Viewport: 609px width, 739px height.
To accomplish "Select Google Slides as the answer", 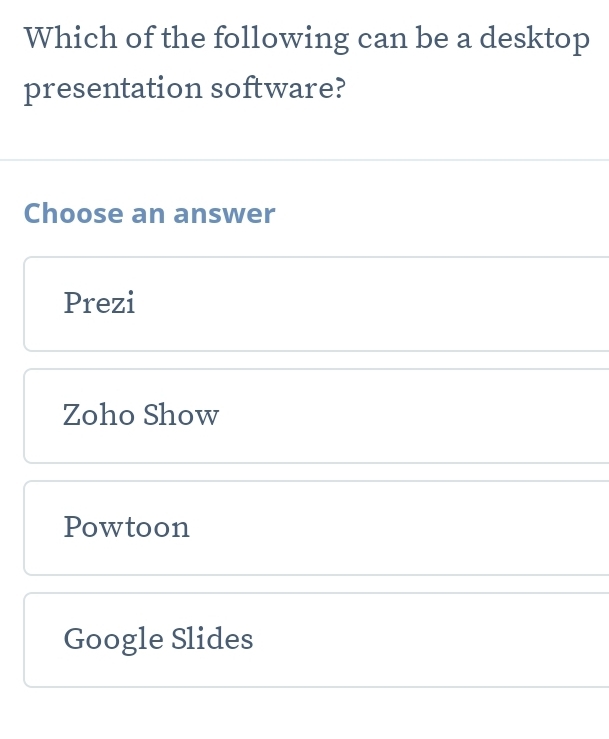I will tap(316, 640).
